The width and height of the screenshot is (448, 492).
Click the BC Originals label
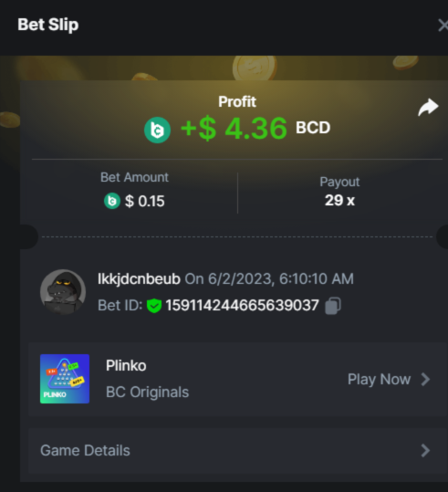pyautogui.click(x=148, y=392)
